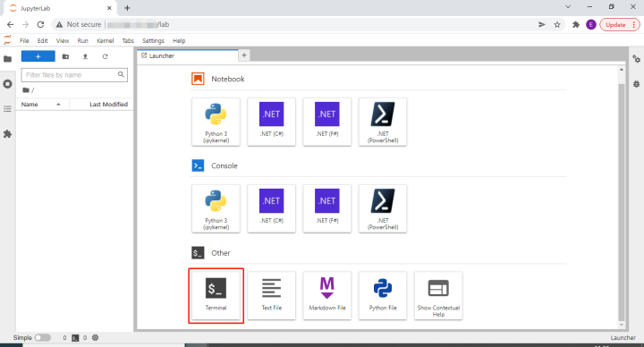Create a new Markdown File
644x347 pixels.
(327, 295)
